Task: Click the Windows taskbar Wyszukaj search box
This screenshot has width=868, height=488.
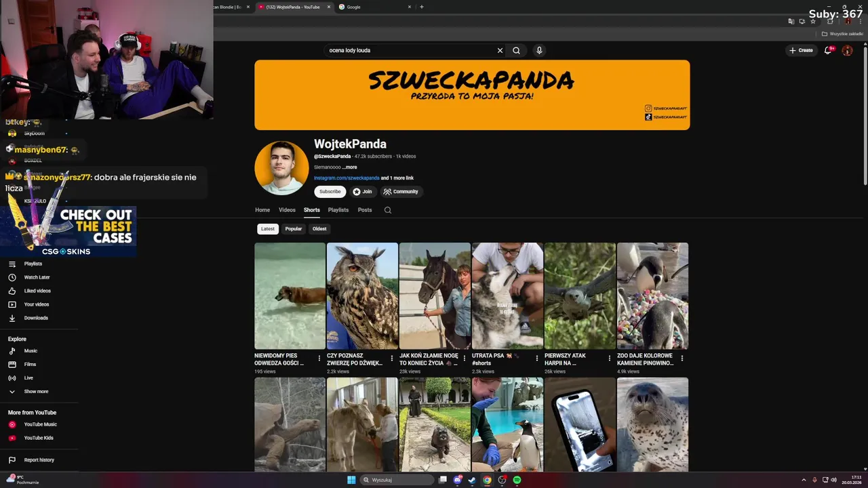Action: pyautogui.click(x=397, y=480)
